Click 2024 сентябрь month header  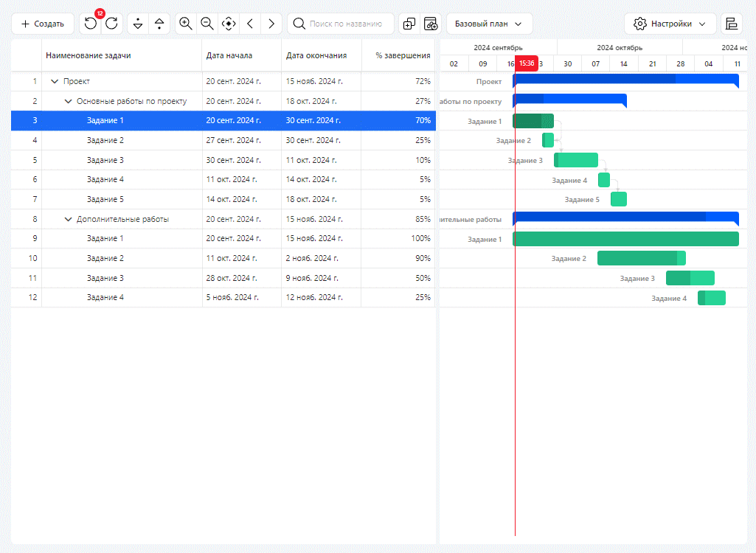tap(498, 48)
